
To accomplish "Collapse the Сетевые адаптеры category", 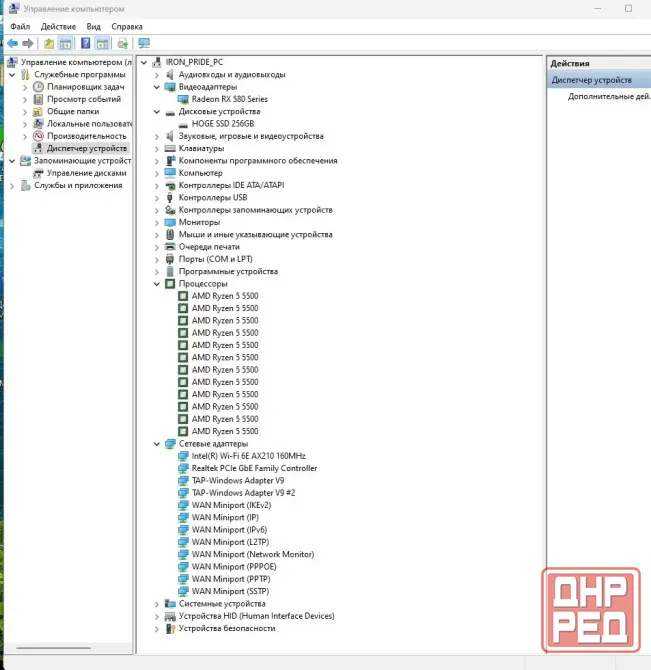I will coord(157,444).
